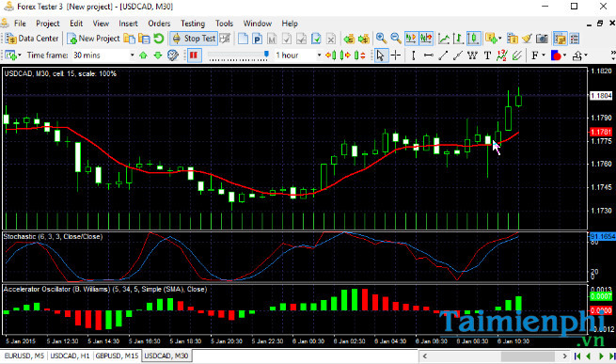Click the deposit money bag icon

[349, 39]
